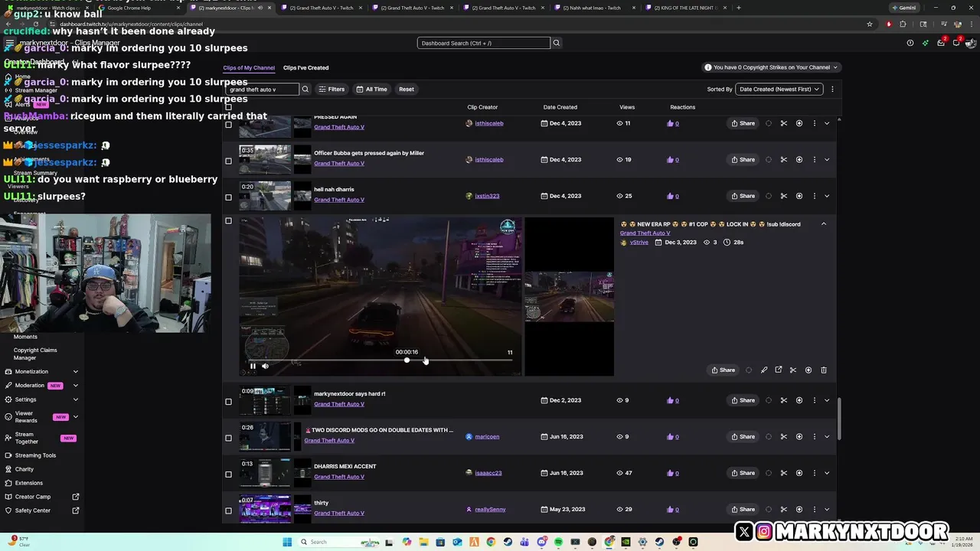Image resolution: width=980 pixels, height=551 pixels.
Task: Click the circled-plus icon in 'thirty' clip row
Action: pyautogui.click(x=799, y=509)
